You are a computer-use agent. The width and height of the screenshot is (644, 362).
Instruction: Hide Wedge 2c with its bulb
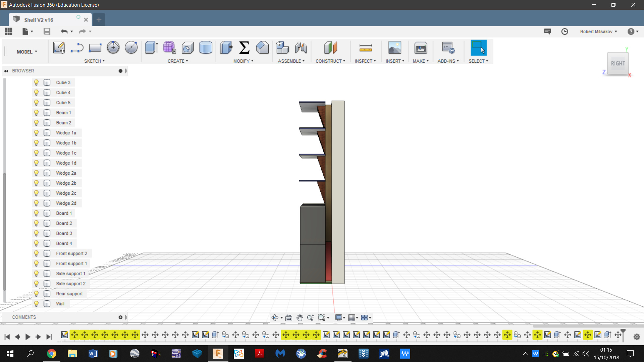coord(36,193)
